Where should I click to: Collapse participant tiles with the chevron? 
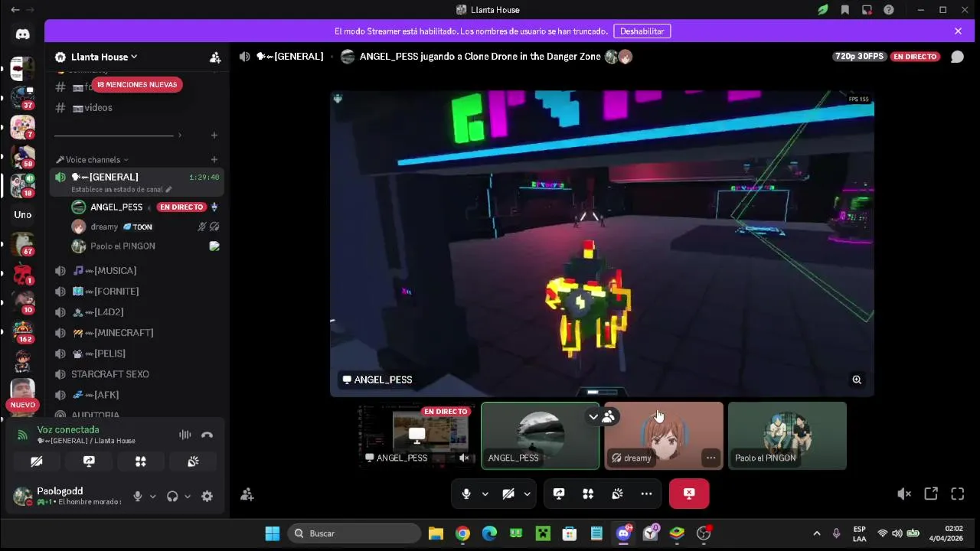593,417
